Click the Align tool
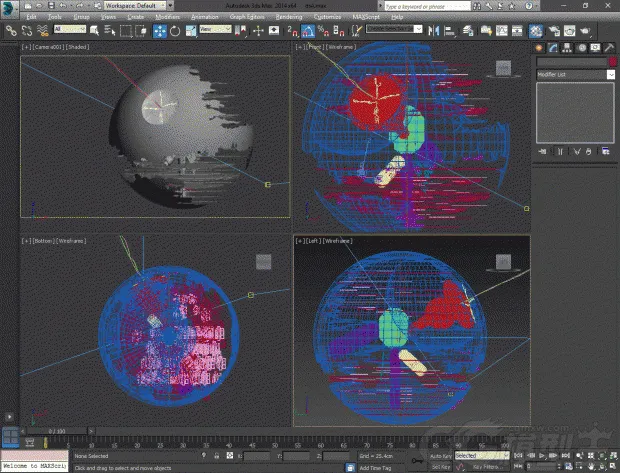 450,31
